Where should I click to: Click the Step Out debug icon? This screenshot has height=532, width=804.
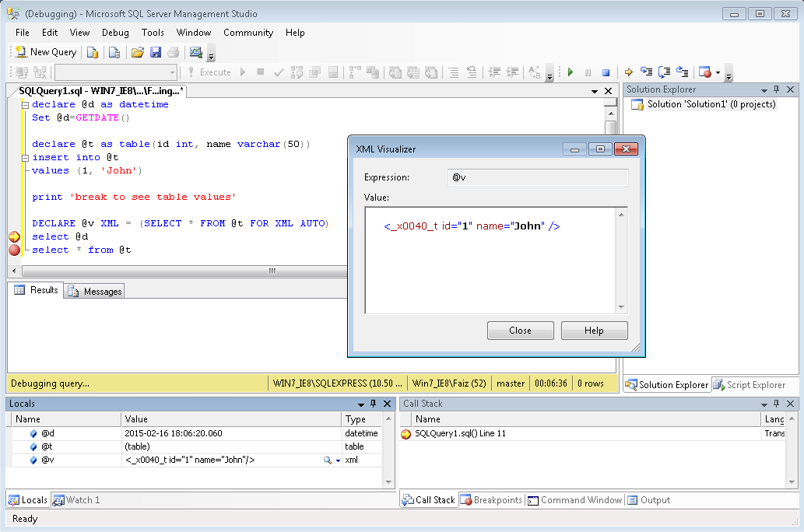pyautogui.click(x=683, y=72)
